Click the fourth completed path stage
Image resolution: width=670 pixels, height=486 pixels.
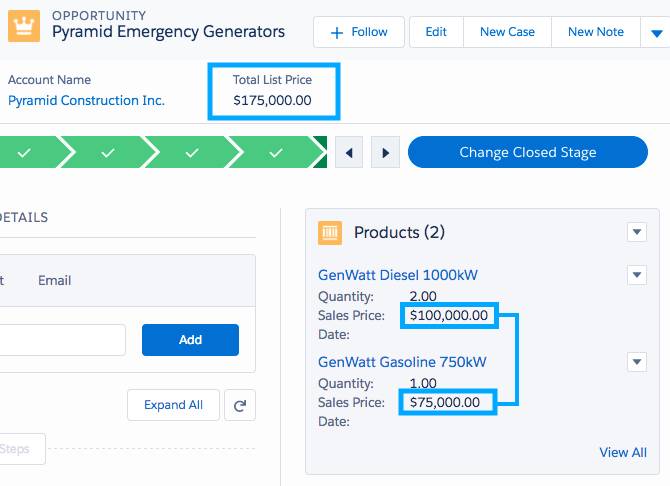pyautogui.click(x=276, y=152)
